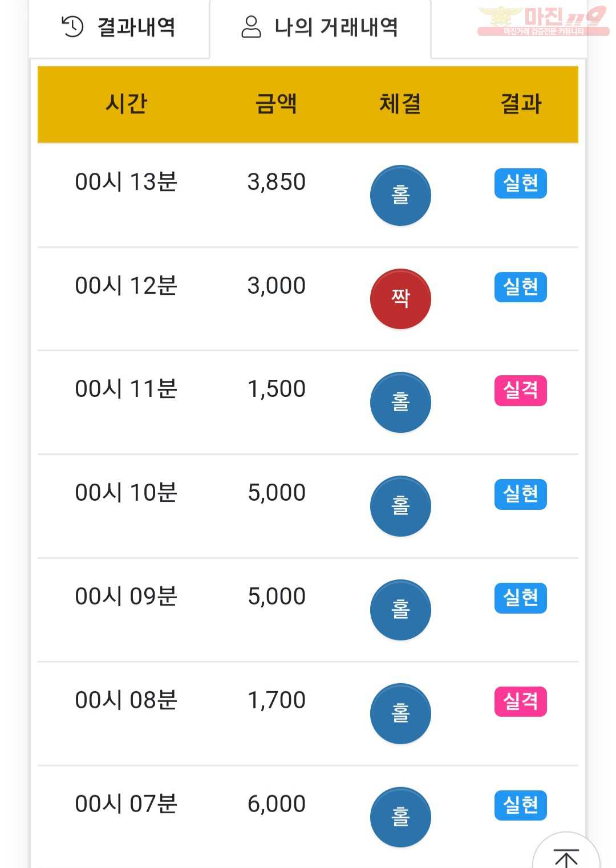Click the history clock icon
Viewport: 616px width, 868px height.
point(72,26)
